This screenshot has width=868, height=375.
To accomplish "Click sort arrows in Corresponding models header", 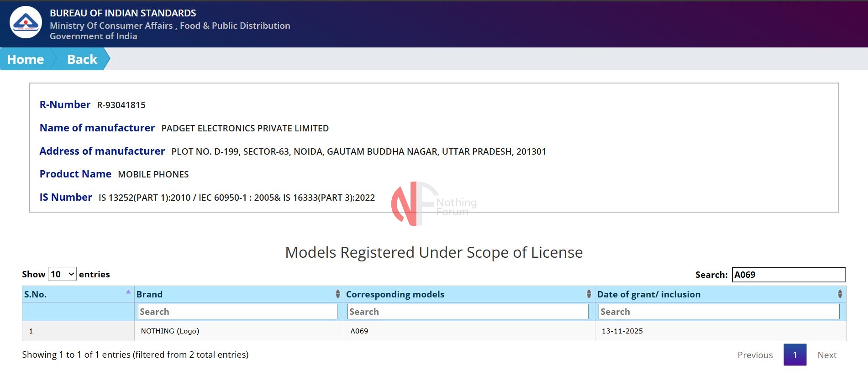I will click(x=589, y=294).
